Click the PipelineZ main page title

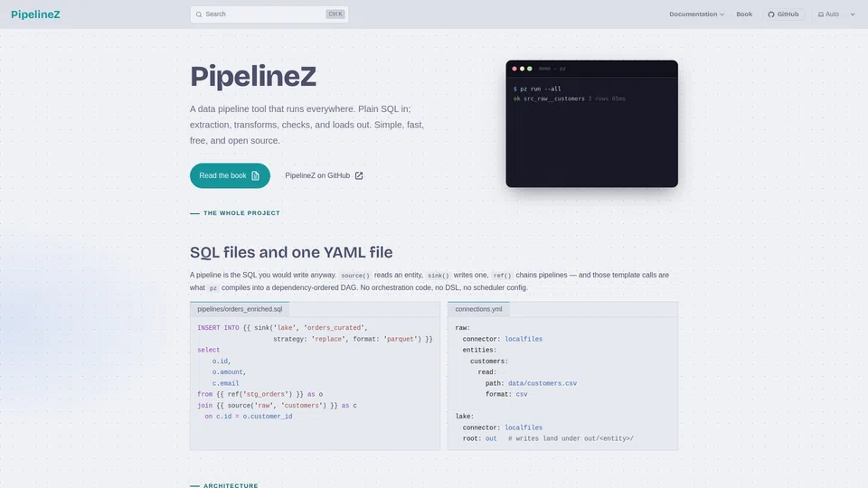click(x=253, y=76)
